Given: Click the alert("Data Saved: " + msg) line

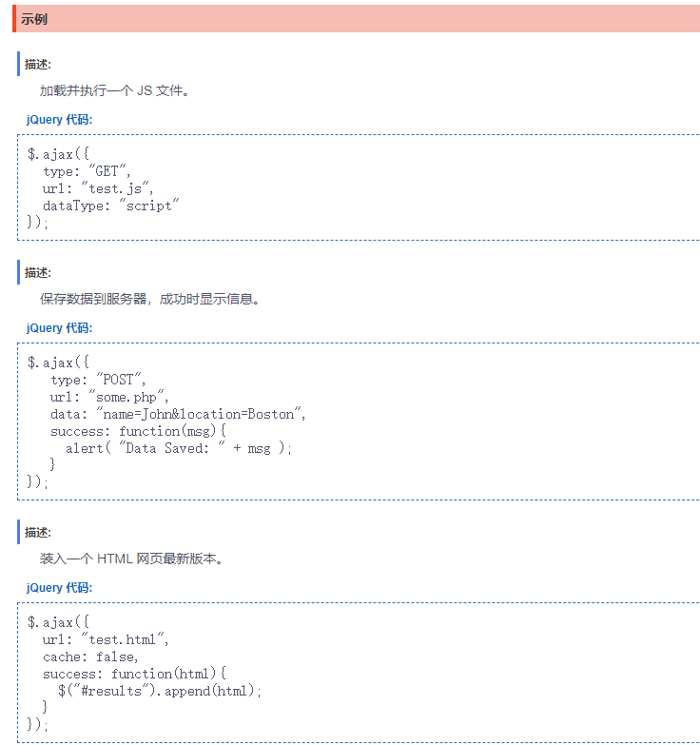Looking at the screenshot, I should coord(179,449).
